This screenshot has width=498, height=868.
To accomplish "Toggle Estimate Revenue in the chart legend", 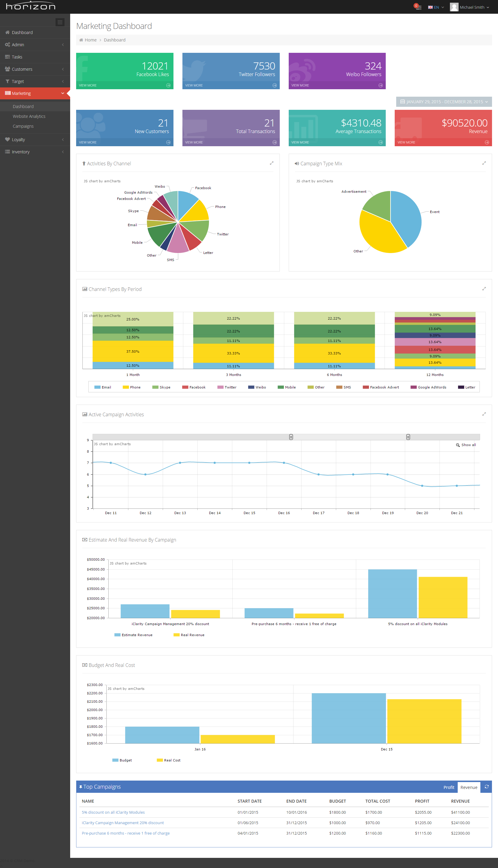I will pos(133,635).
